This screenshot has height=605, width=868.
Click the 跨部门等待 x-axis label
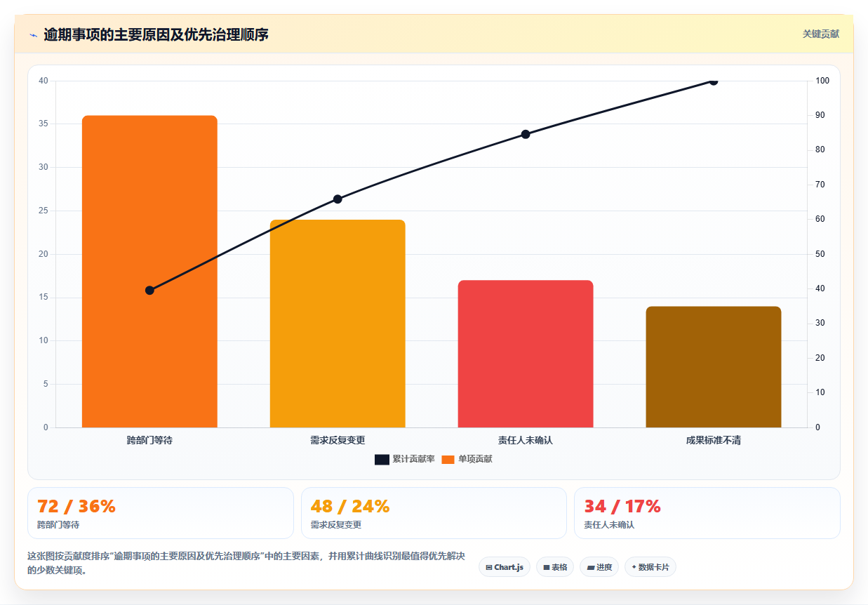coord(149,441)
